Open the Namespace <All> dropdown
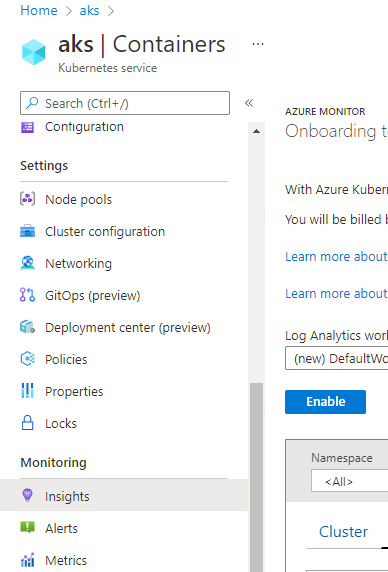This screenshot has width=388, height=572. click(349, 482)
